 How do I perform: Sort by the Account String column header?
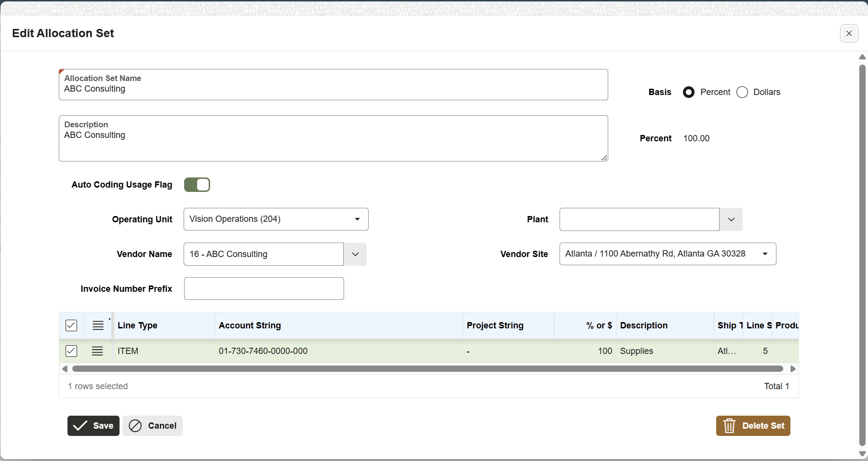click(339, 325)
